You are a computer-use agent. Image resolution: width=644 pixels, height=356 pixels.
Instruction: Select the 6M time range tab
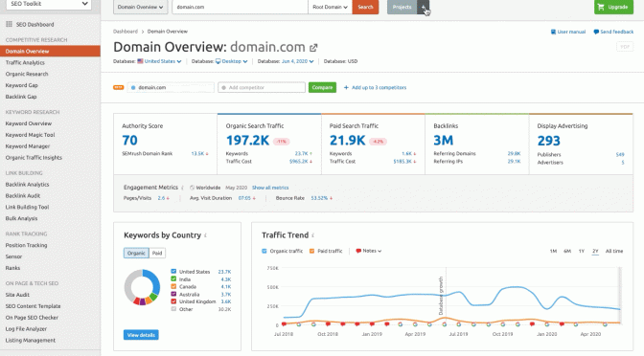tap(567, 251)
